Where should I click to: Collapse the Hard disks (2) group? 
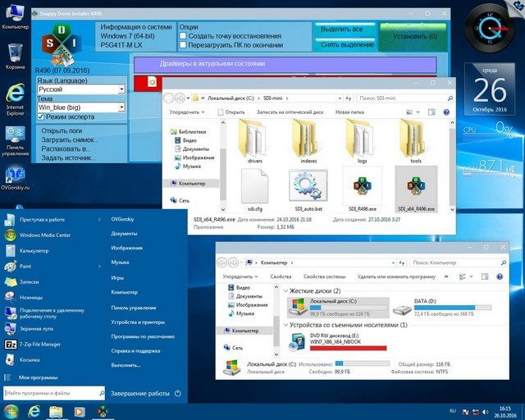[x=285, y=291]
